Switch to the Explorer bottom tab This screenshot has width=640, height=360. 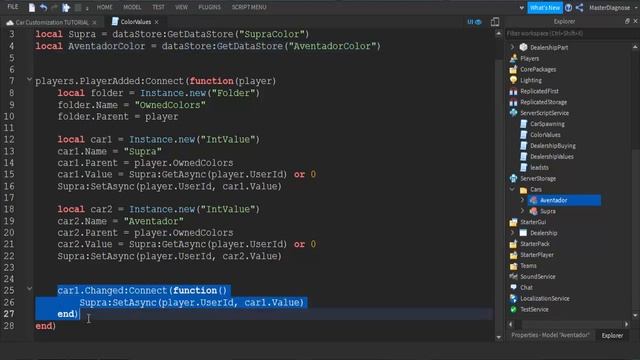[612, 336]
